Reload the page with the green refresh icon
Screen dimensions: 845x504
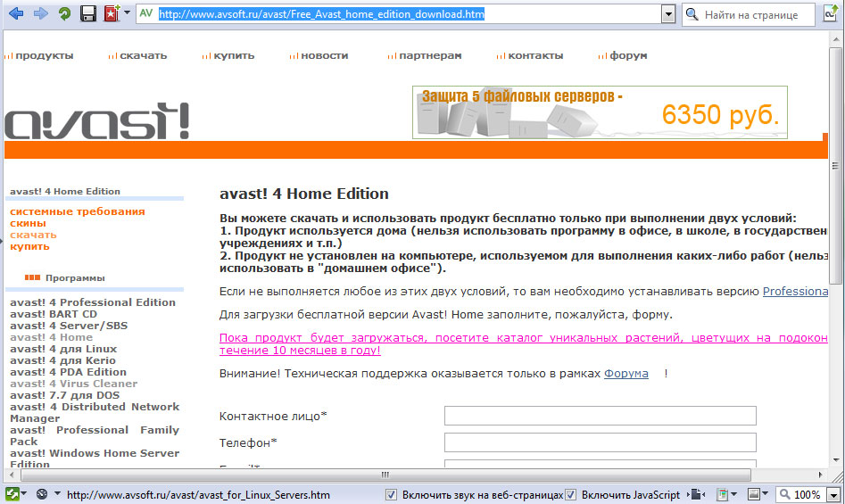64,13
